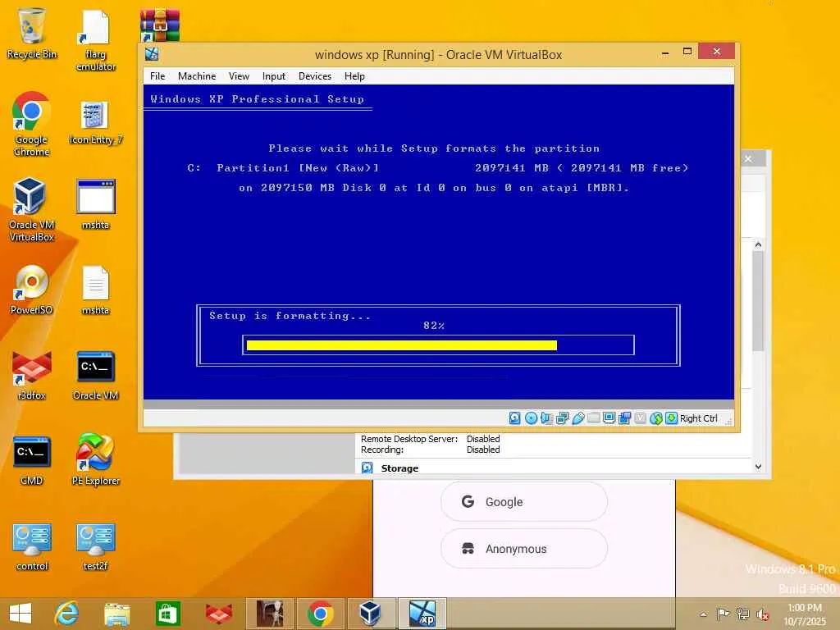Click the scroll up arrow in VirtualBox Manager

[x=758, y=244]
